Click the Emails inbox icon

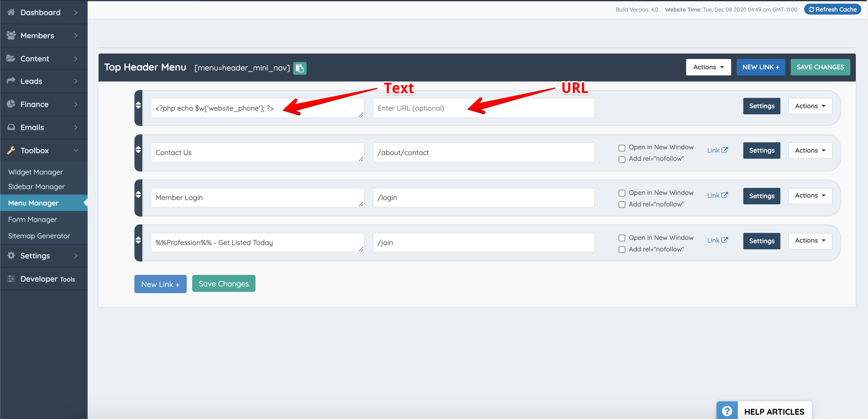(11, 127)
